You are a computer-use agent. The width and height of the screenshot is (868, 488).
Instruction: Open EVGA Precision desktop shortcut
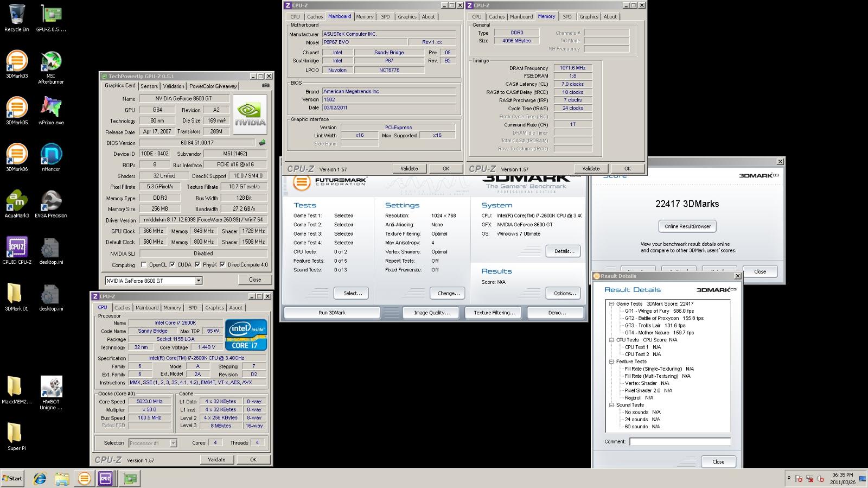(x=51, y=204)
